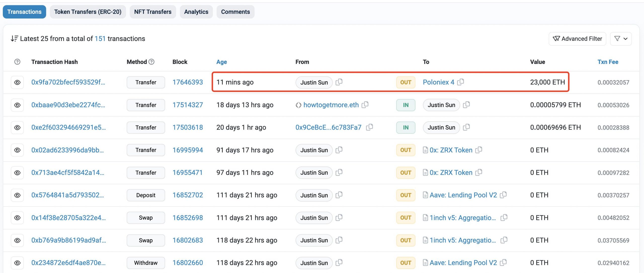Click the Withdraw method badge
Screen dimensions: 644x273
click(x=146, y=263)
